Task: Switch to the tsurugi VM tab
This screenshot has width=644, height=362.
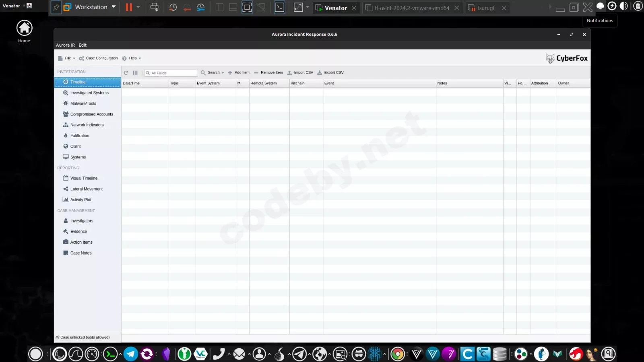Action: pyautogui.click(x=485, y=8)
